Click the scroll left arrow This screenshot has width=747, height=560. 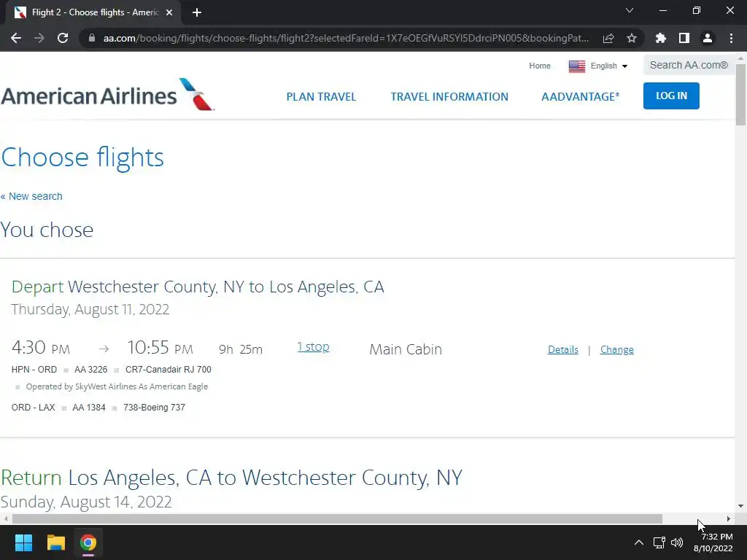coord(6,518)
